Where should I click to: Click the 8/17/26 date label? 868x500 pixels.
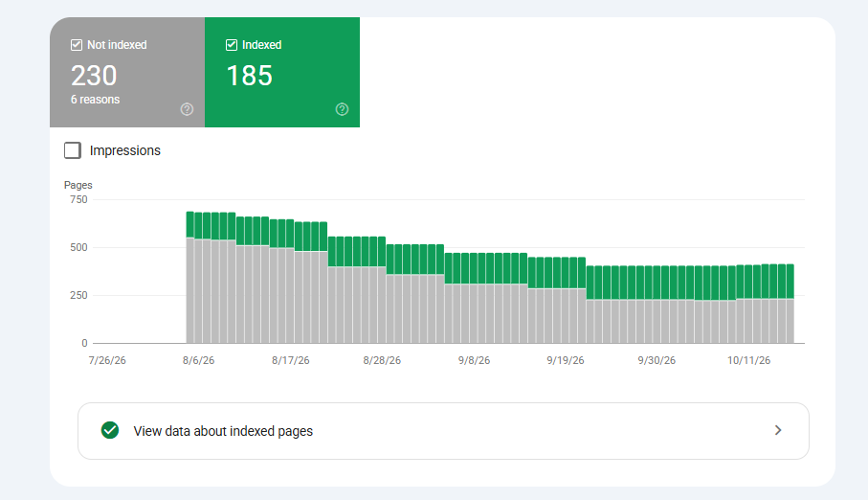point(291,360)
